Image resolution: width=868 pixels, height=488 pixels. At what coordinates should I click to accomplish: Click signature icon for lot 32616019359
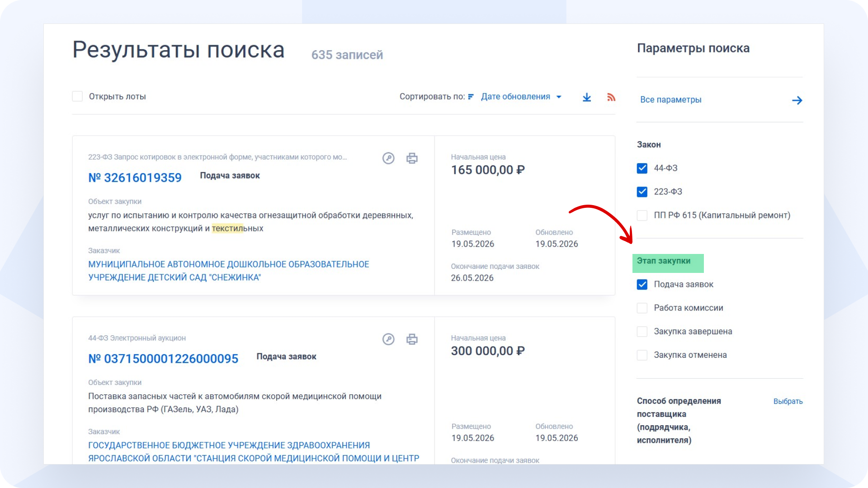(x=388, y=158)
